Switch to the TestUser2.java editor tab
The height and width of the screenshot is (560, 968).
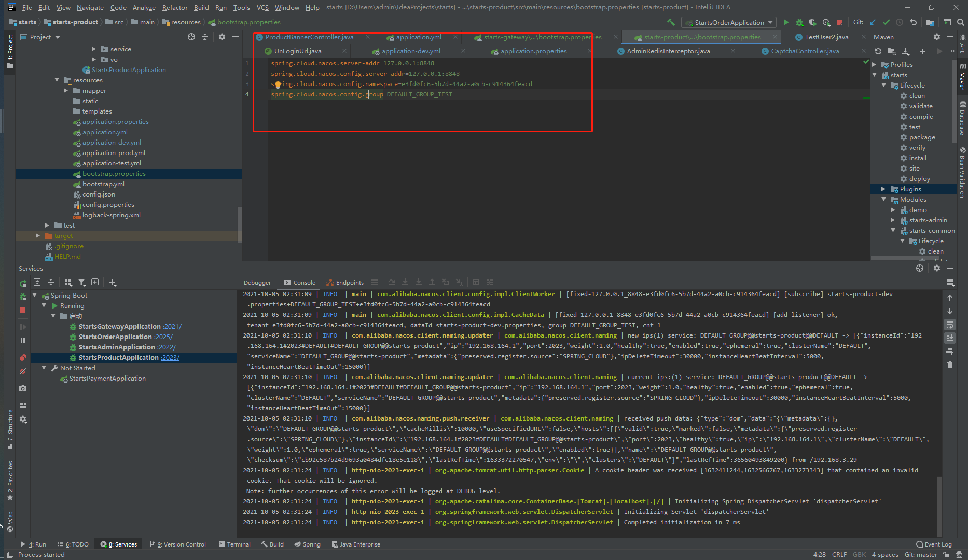826,37
